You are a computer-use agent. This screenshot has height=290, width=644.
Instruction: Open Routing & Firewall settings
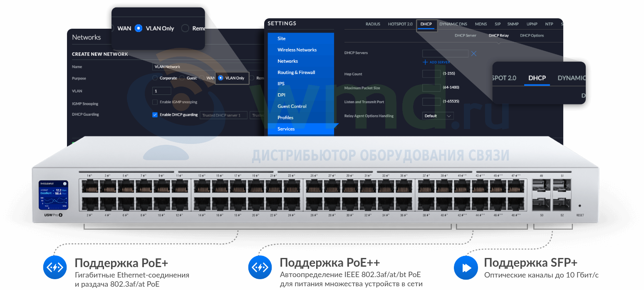(x=301, y=72)
